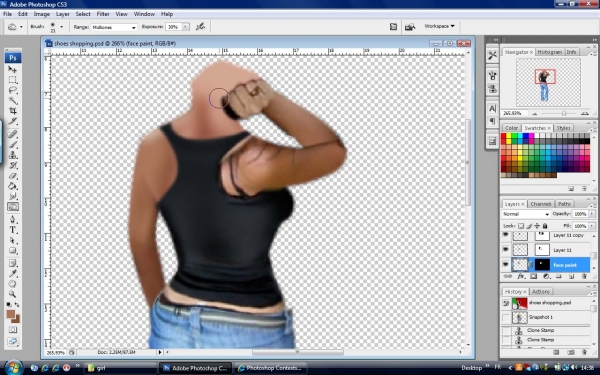Toggle lock image pixels
The height and width of the screenshot is (375, 600).
[530, 226]
